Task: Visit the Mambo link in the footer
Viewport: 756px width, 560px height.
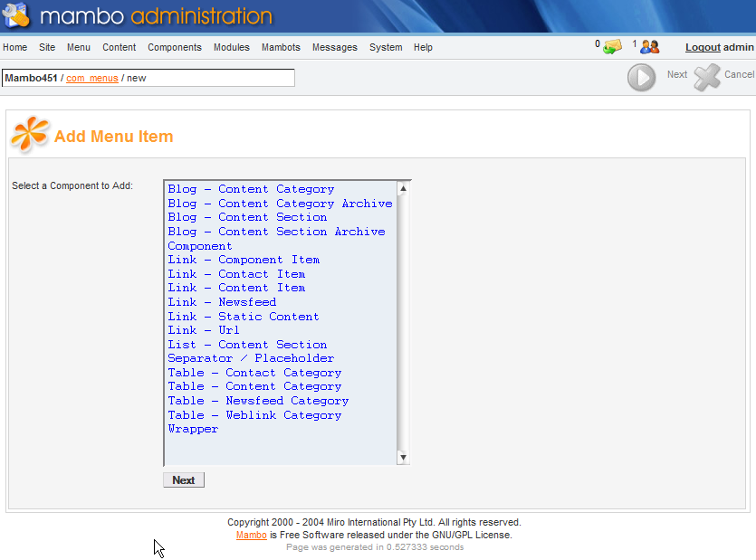Action: (x=251, y=535)
